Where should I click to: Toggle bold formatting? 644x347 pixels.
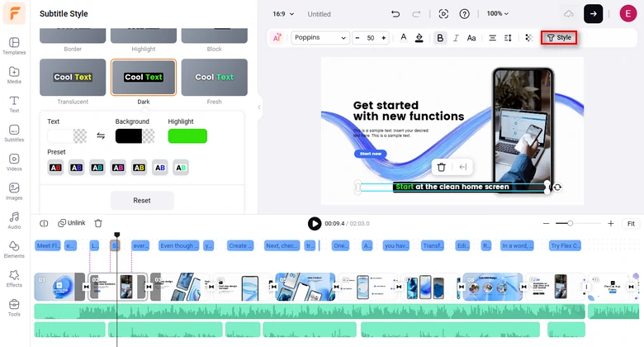(x=440, y=38)
